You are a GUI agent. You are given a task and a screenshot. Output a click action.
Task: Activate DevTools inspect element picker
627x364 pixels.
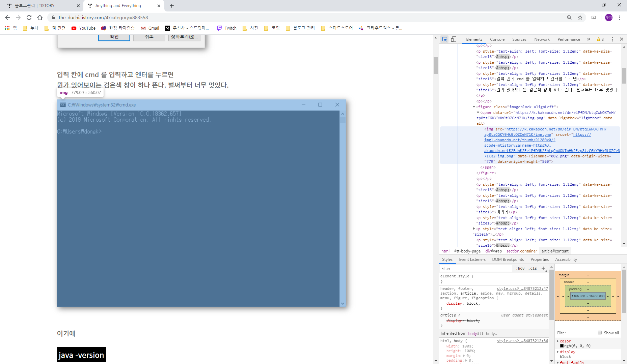445,39
